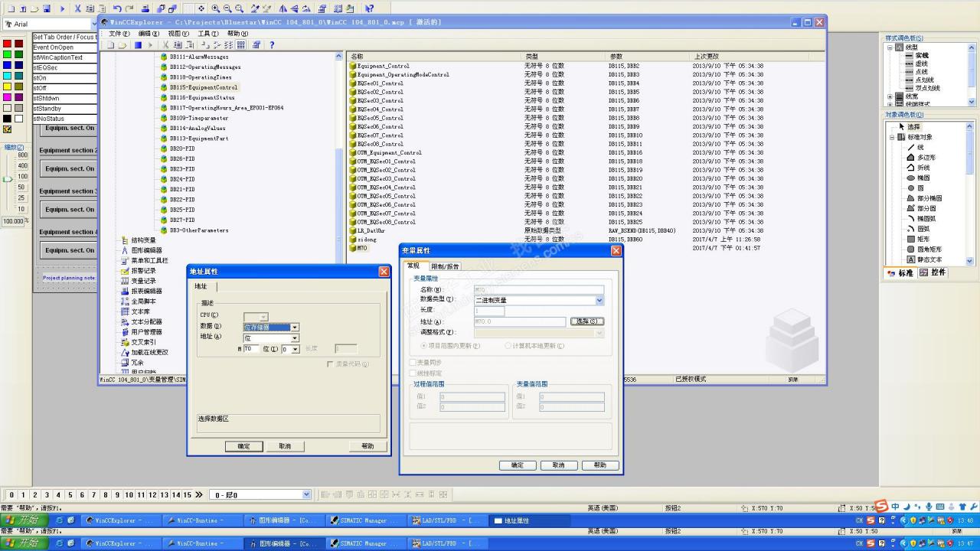Click 确定 OK in the address properties dialog
Image resolution: width=980 pixels, height=551 pixels.
coord(243,446)
